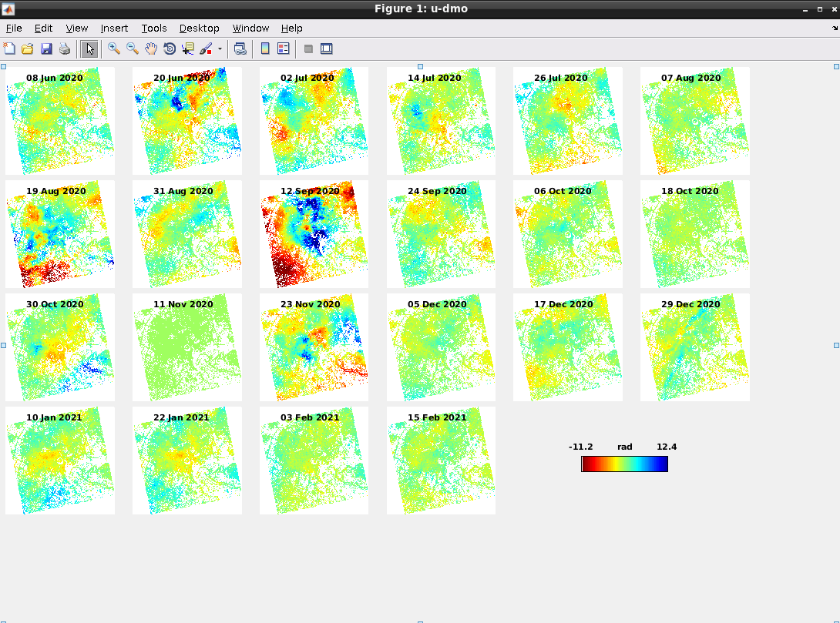Image resolution: width=840 pixels, height=623 pixels.
Task: Click Show Plot Tools and Dock Figure
Action: tap(327, 49)
